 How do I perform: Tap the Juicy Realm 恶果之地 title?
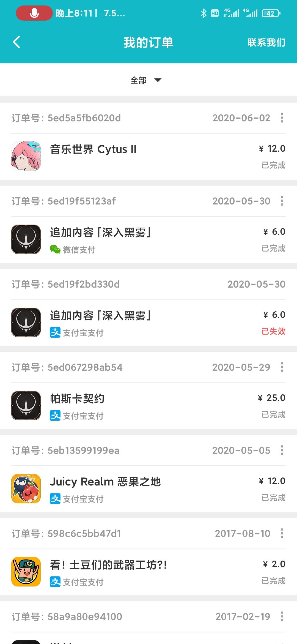tap(105, 482)
